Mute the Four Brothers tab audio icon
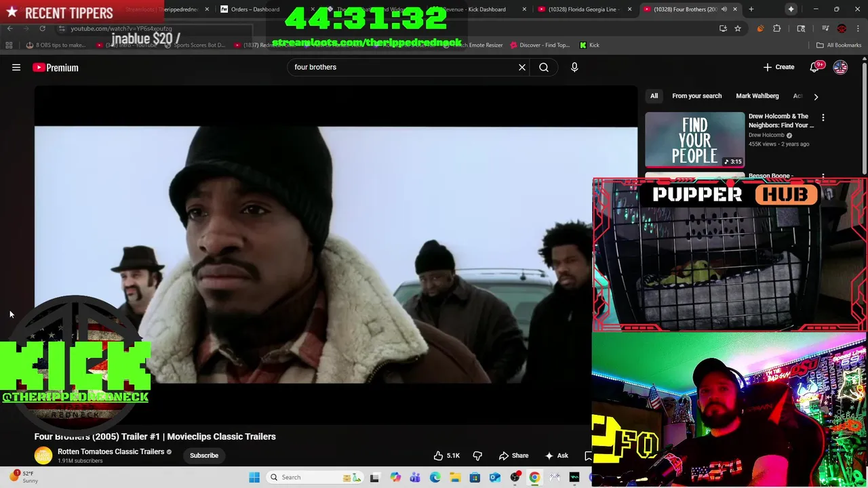 point(724,9)
